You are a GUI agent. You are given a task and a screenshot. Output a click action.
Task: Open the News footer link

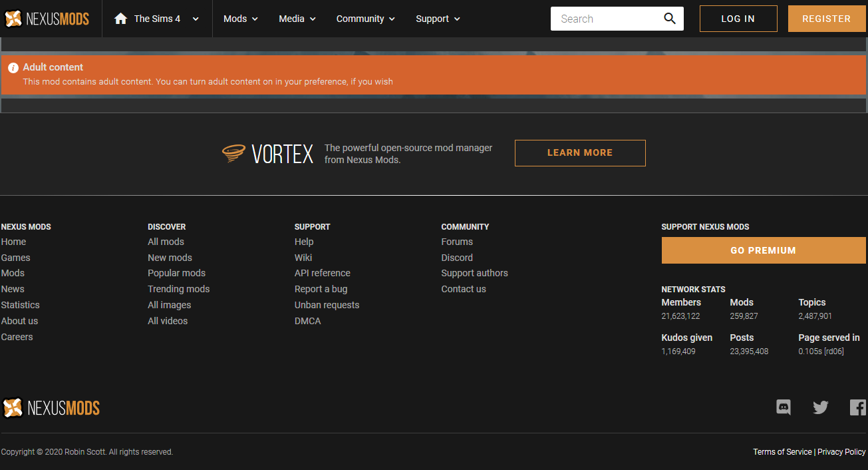[x=13, y=289]
